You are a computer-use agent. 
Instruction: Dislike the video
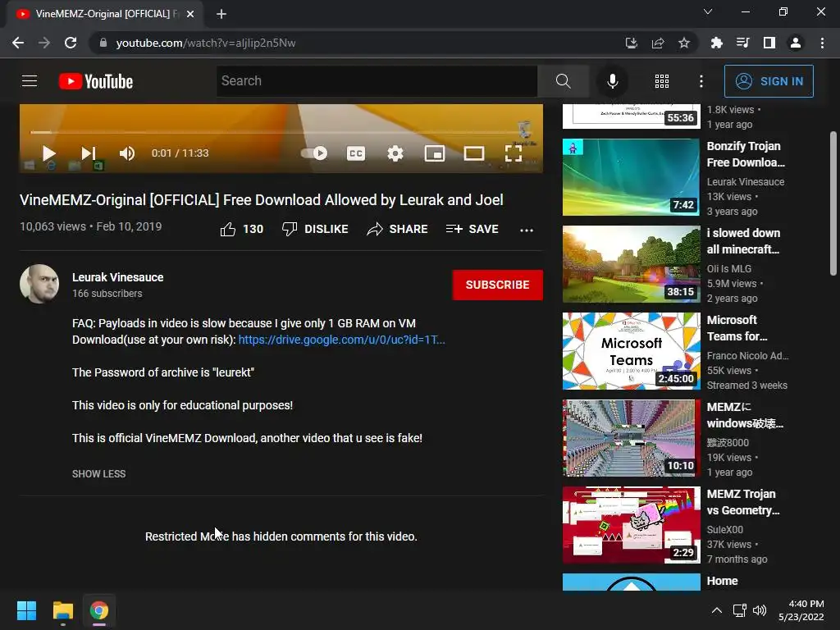(315, 230)
